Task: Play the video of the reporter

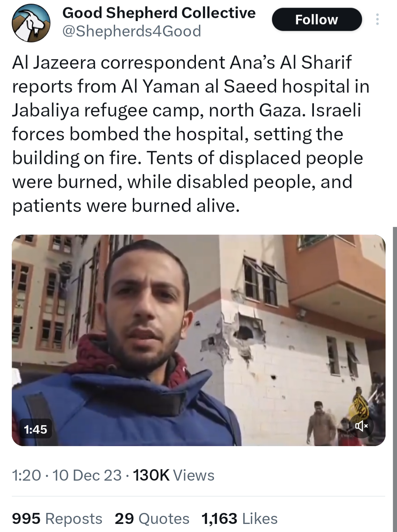Action: [x=198, y=340]
